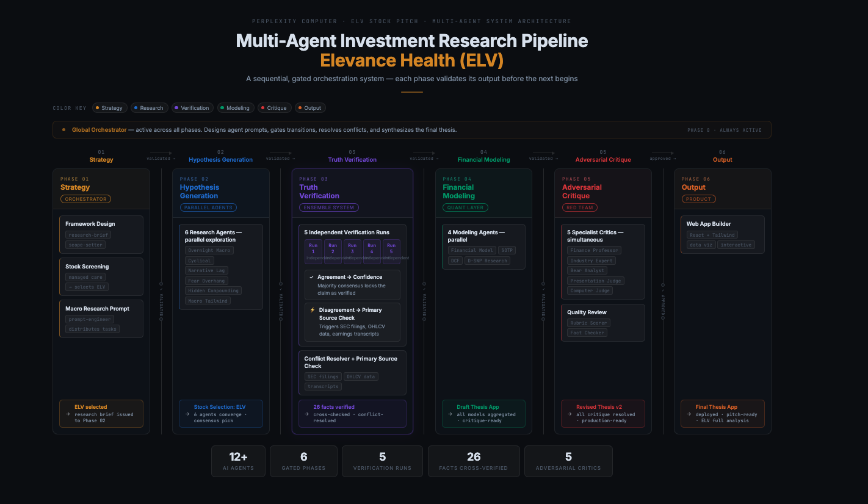The height and width of the screenshot is (504, 868).
Task: Go to 03 Truth Verification phase header
Action: (352, 156)
